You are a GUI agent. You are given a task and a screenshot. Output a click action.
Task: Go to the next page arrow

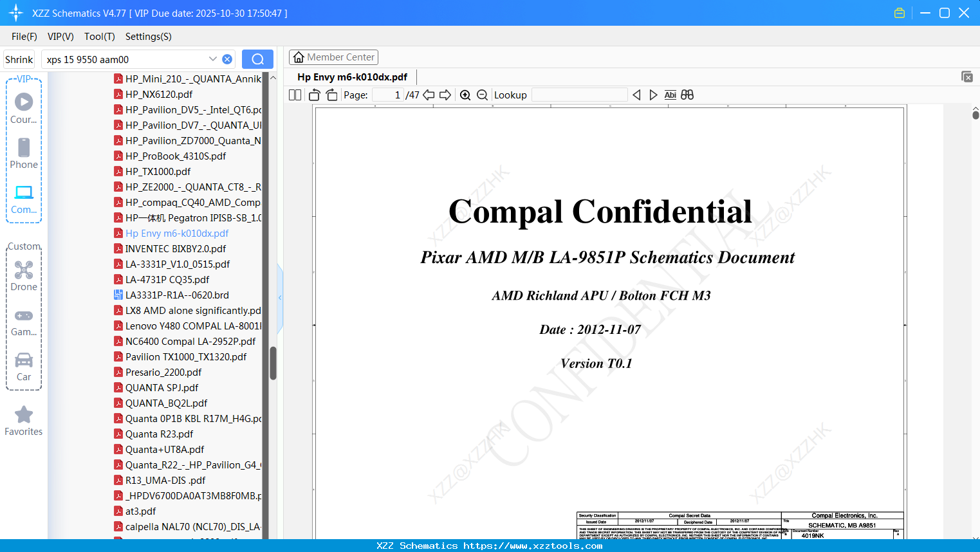445,95
